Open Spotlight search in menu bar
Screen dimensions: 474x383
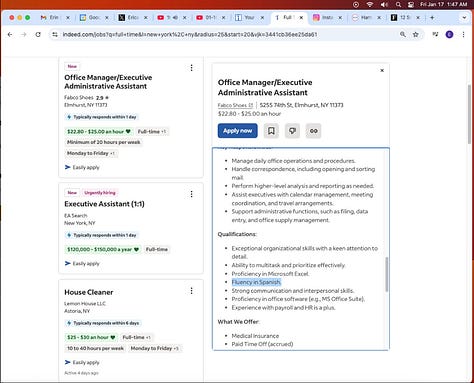click(x=398, y=4)
